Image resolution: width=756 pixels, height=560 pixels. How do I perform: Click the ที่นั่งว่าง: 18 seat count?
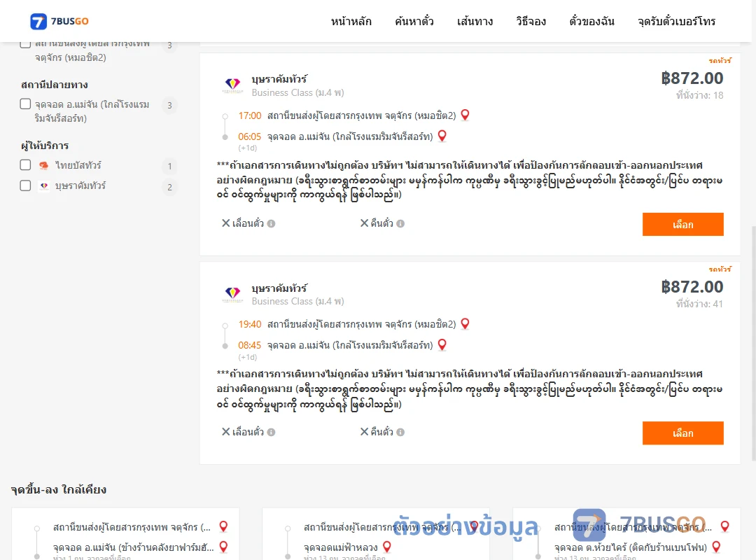[699, 95]
